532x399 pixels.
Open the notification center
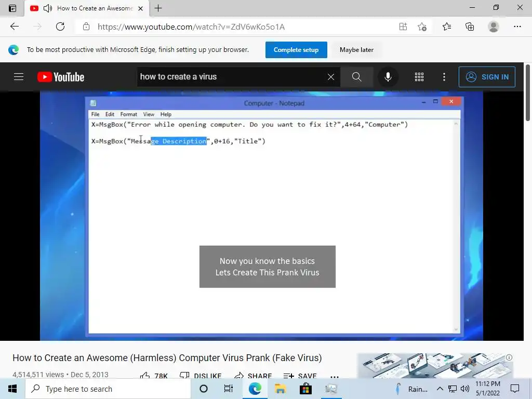tap(515, 389)
